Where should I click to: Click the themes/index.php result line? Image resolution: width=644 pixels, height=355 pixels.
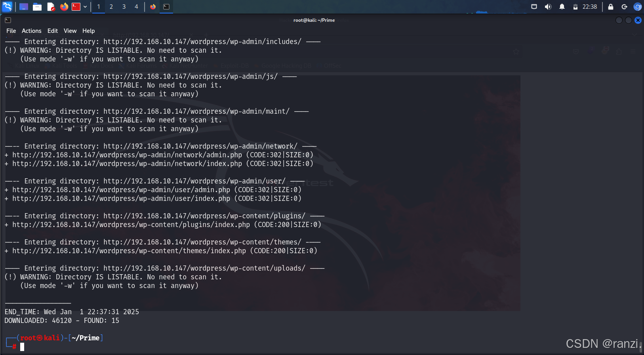point(161,251)
